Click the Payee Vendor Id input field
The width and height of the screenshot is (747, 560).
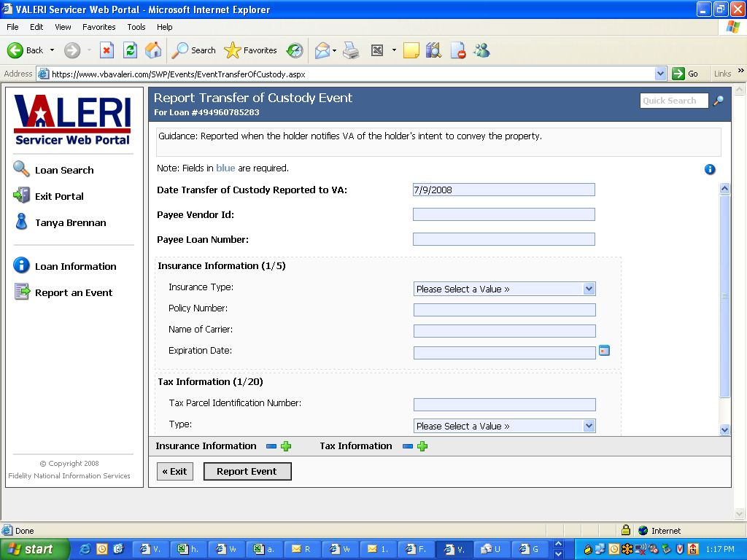coord(503,214)
